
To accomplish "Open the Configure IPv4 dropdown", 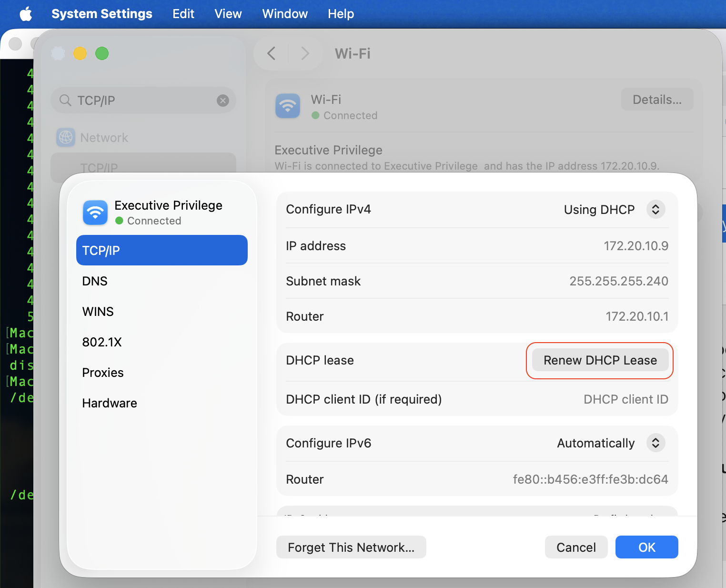I will [x=655, y=209].
